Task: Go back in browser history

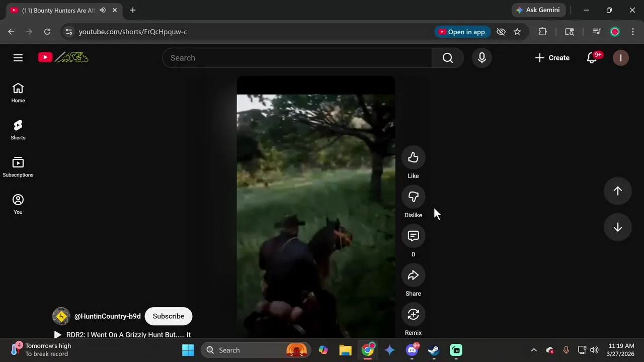Action: click(x=11, y=32)
